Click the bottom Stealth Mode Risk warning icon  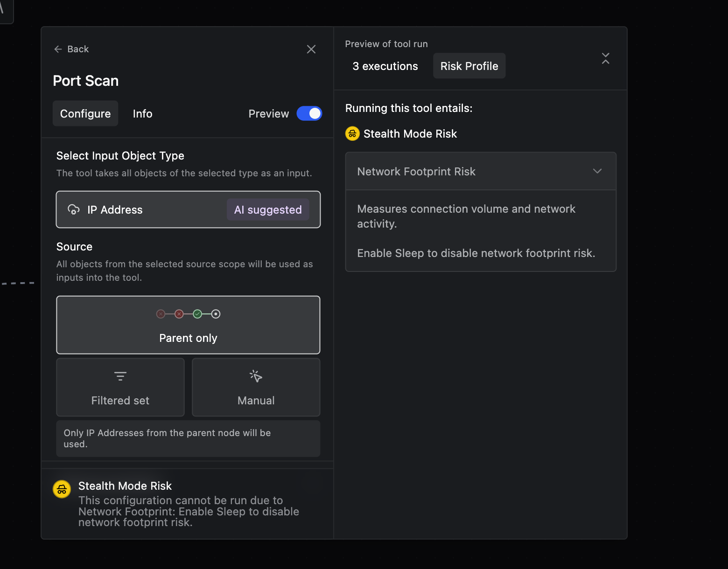(62, 489)
